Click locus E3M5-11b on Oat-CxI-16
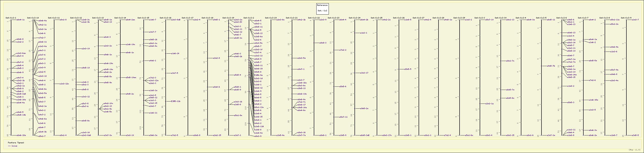The height and width of the screenshot is (153, 644). pyautogui.click(x=175, y=101)
